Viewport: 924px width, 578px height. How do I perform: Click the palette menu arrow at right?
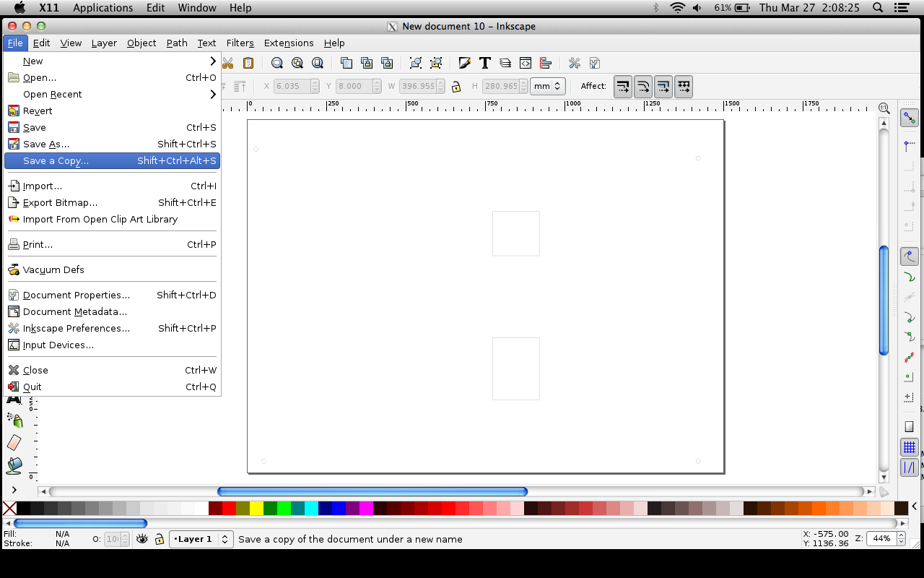click(915, 506)
